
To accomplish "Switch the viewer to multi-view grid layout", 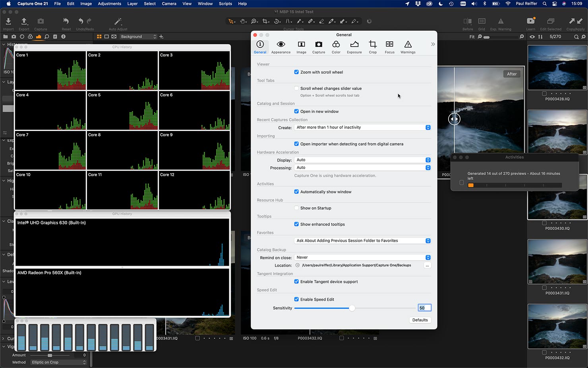I will [99, 37].
